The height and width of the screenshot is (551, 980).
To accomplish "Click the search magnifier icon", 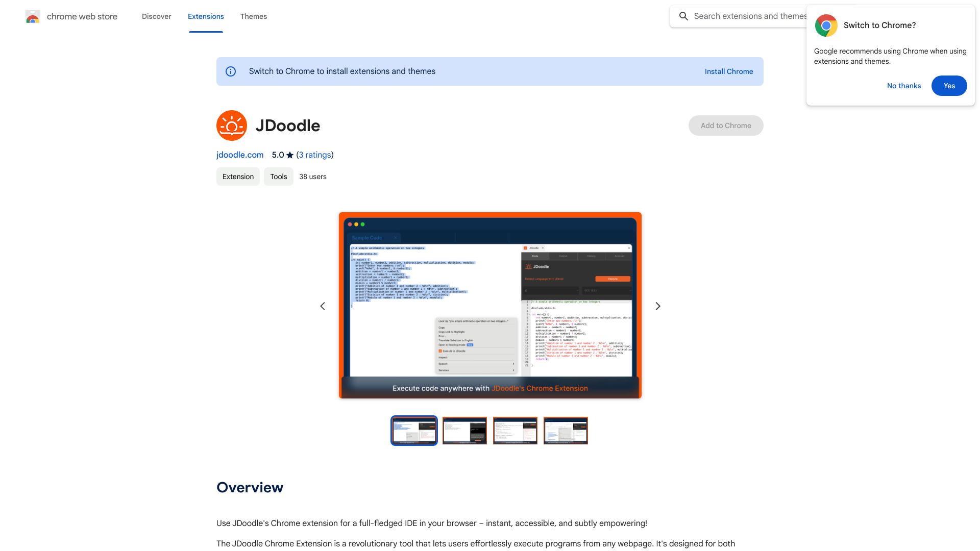I will click(x=683, y=16).
